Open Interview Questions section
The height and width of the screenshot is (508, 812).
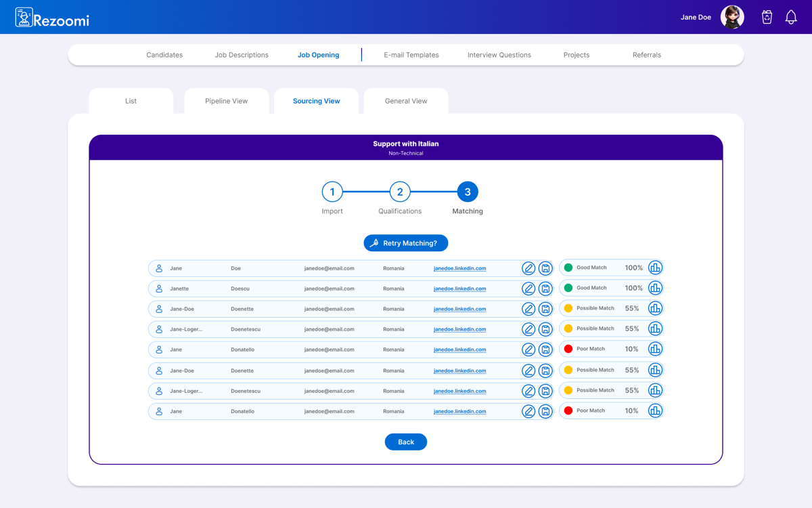point(499,55)
